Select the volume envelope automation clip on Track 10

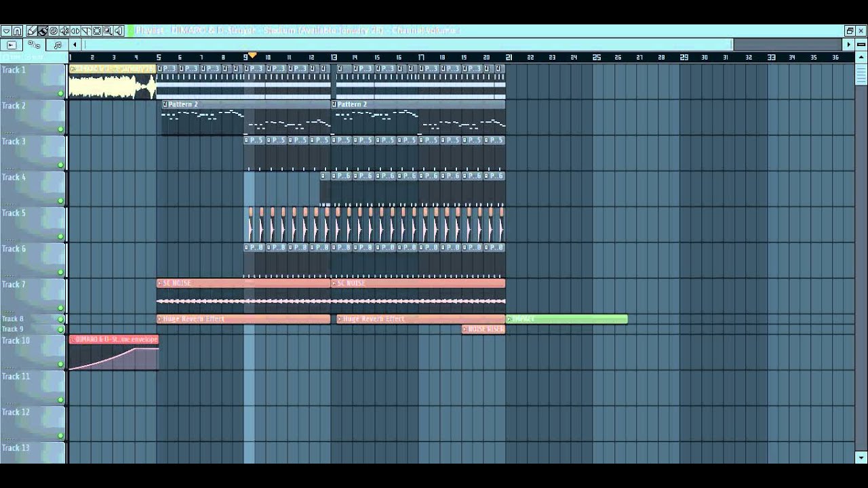[x=114, y=352]
